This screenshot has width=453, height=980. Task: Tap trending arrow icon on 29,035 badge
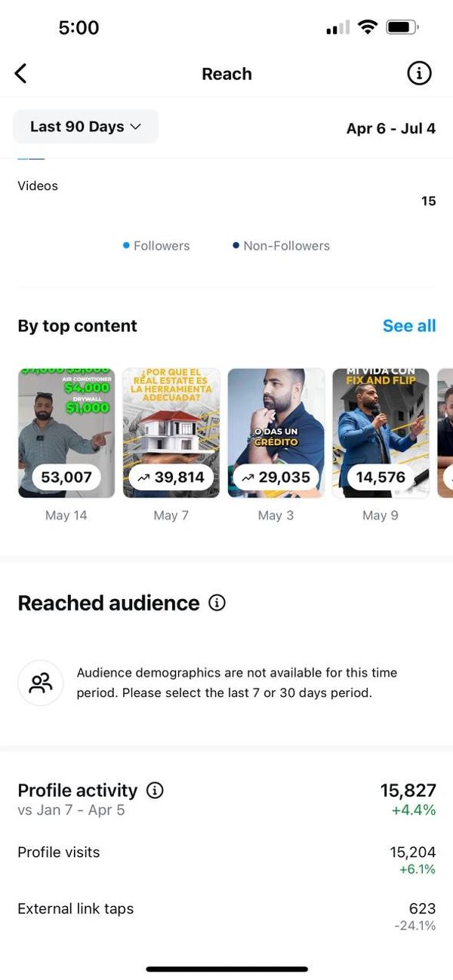[248, 478]
